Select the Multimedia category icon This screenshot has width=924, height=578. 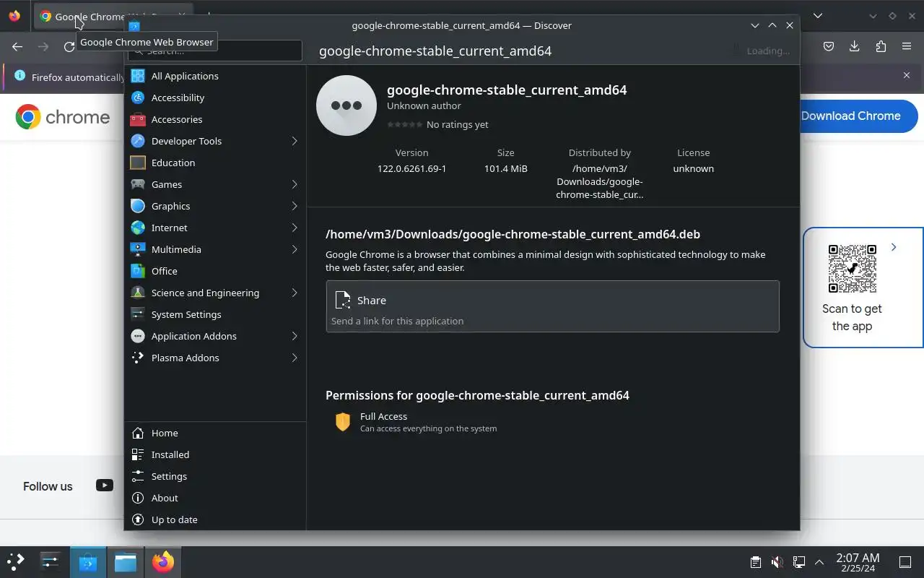(x=138, y=249)
